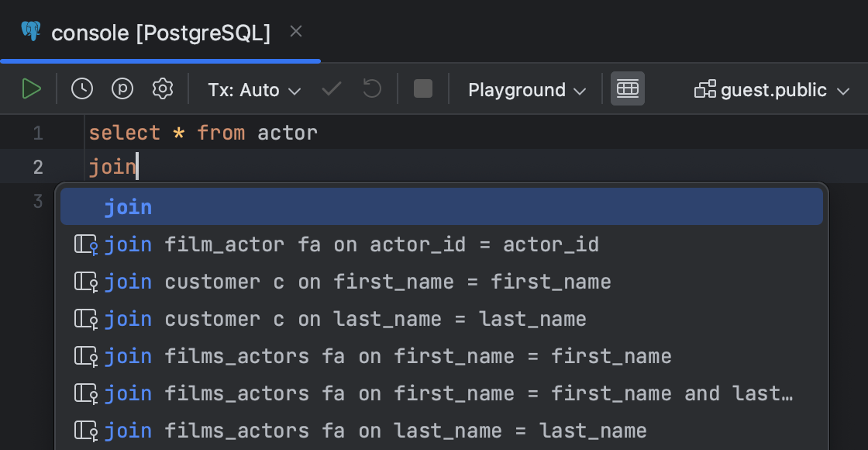Stop execution with the square stop icon
Image resolution: width=868 pixels, height=450 pixels.
click(x=422, y=88)
